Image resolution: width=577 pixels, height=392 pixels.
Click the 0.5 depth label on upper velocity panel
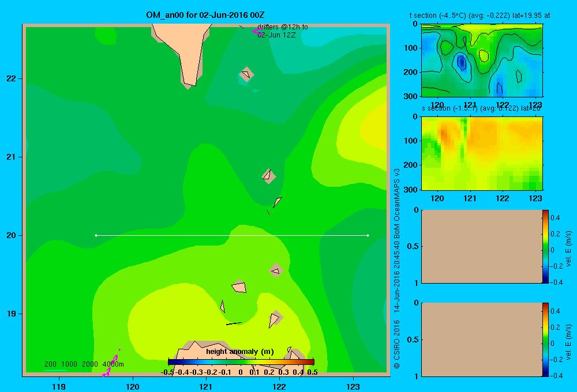(413, 246)
